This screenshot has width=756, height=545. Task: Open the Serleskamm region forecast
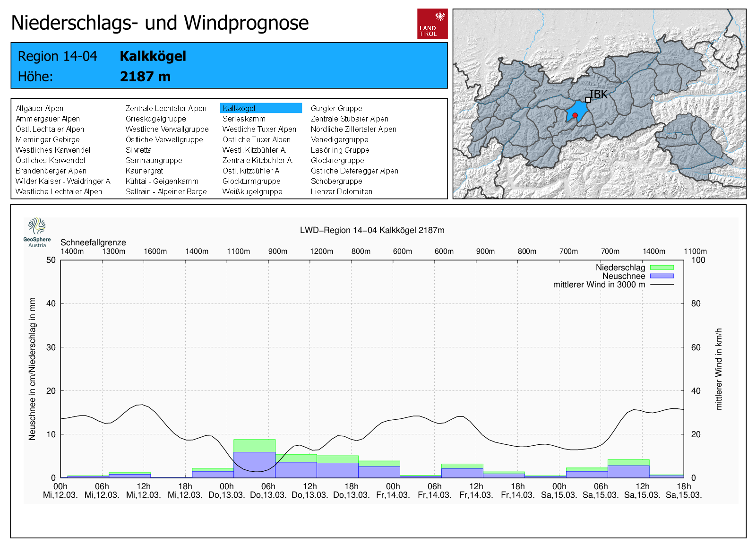[244, 119]
